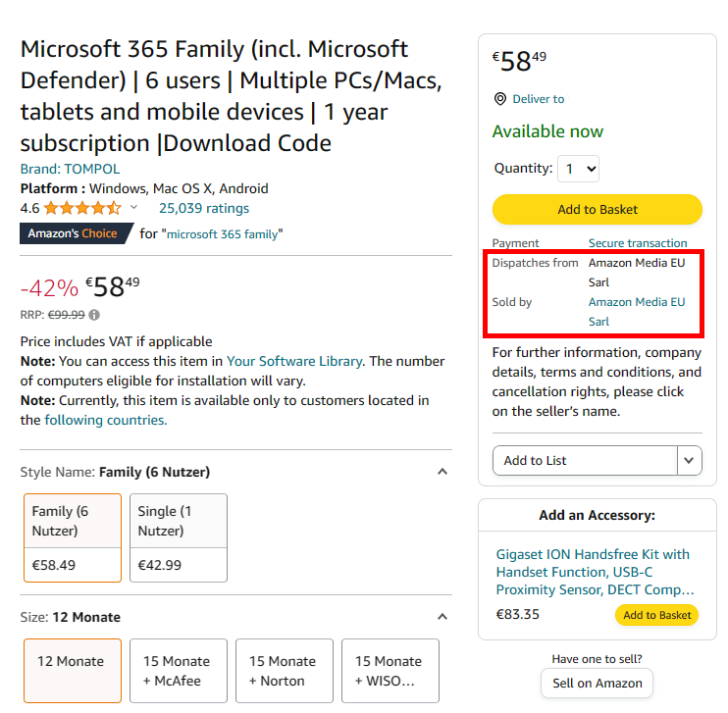Collapse the Size section chevron
The height and width of the screenshot is (713, 728).
[x=442, y=617]
